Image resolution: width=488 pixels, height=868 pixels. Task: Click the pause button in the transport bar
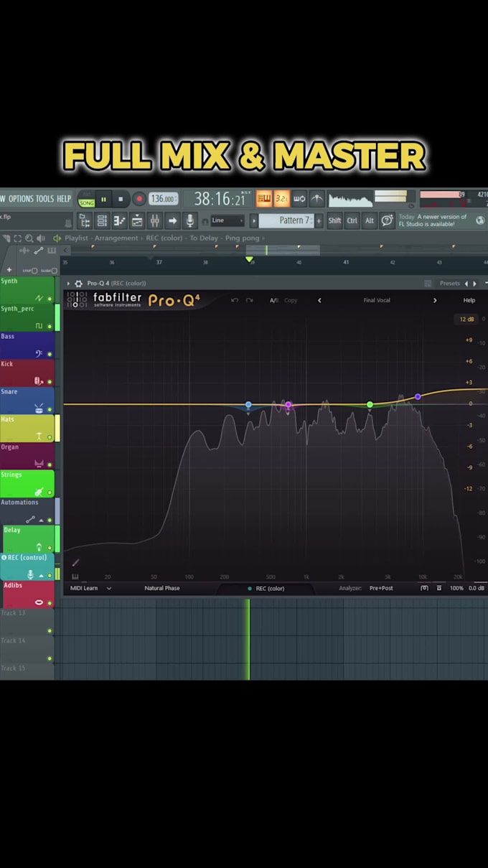(103, 199)
